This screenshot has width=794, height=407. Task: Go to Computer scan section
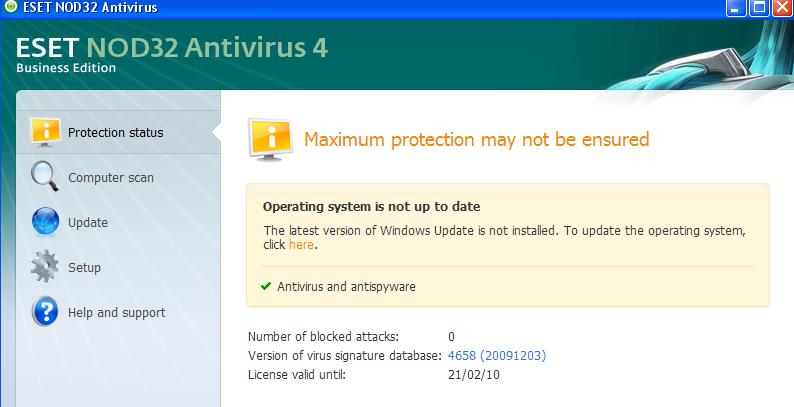(x=110, y=178)
